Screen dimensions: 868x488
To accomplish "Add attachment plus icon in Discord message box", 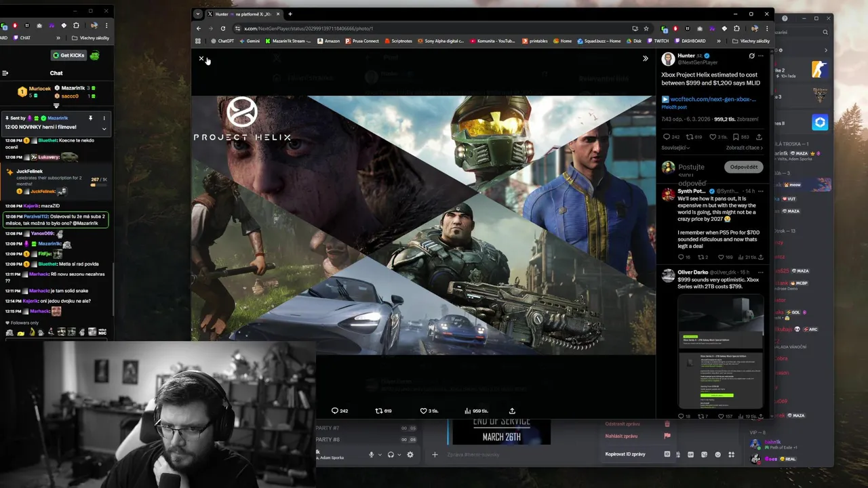I will click(435, 455).
